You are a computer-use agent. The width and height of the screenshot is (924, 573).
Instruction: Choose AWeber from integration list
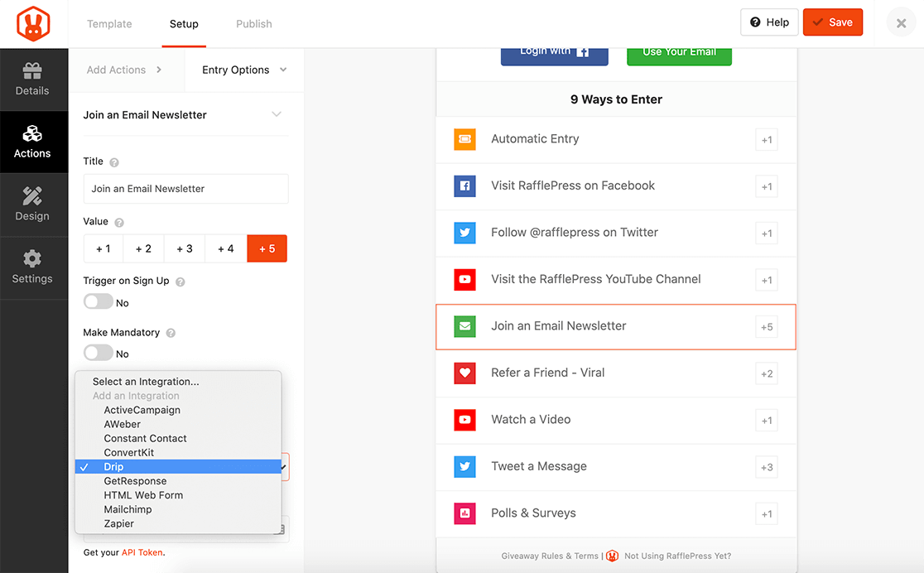(x=179, y=424)
